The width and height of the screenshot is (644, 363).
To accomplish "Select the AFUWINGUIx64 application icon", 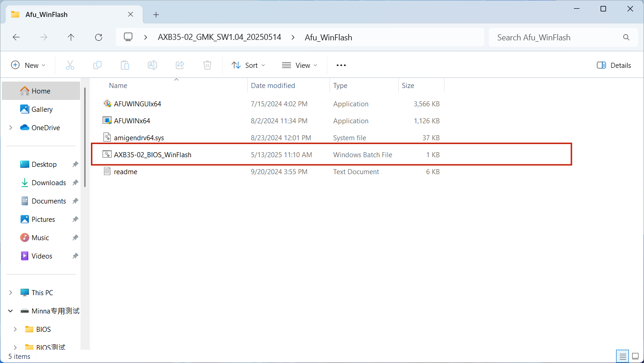I will pos(107,104).
